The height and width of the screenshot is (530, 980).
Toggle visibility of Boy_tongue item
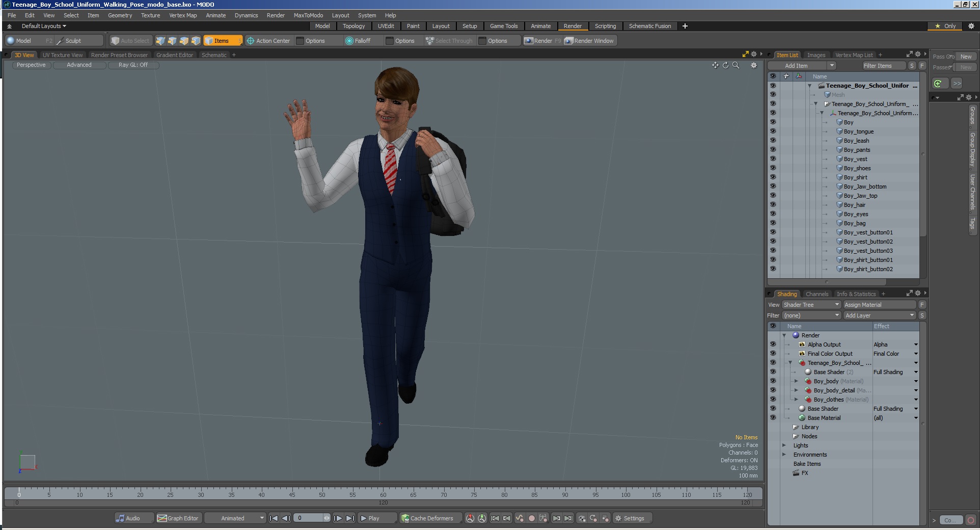pyautogui.click(x=773, y=131)
